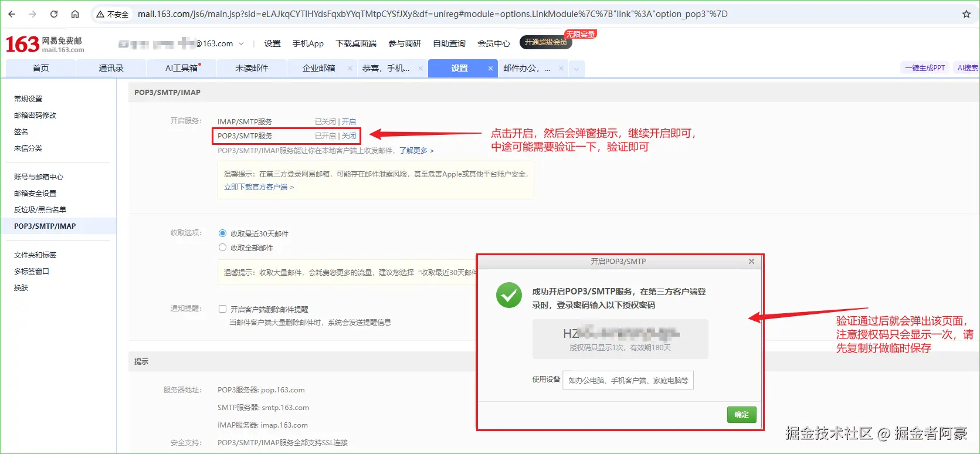Click the SMTP服务器: smtp.163.com text
980x454 pixels.
(263, 408)
